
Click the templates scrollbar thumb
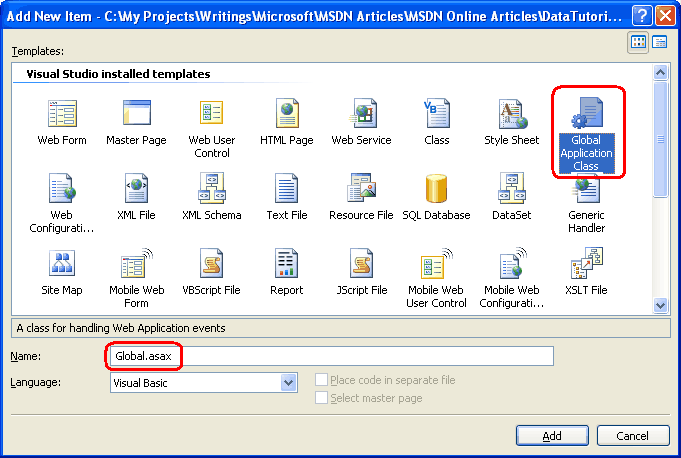(x=661, y=139)
